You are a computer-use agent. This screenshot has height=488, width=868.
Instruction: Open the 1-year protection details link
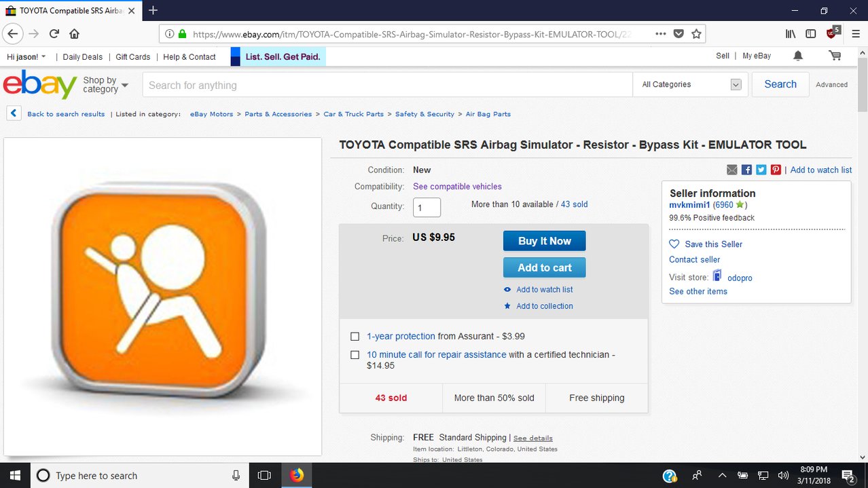click(401, 336)
